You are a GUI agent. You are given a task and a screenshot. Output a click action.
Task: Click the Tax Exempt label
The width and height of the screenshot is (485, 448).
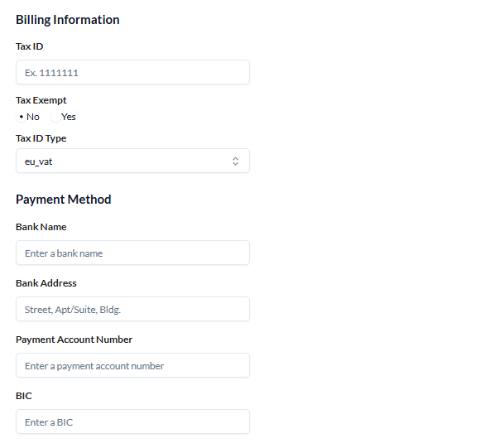(41, 100)
